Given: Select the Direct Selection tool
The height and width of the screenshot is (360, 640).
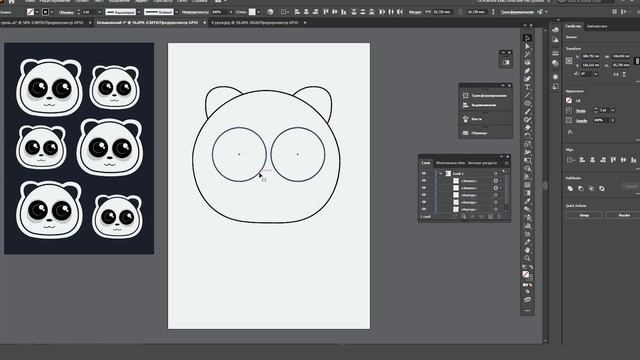Looking at the screenshot, I should coord(527,46).
